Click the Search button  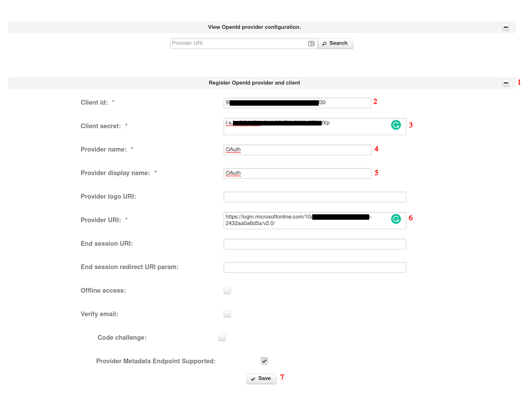(x=335, y=43)
